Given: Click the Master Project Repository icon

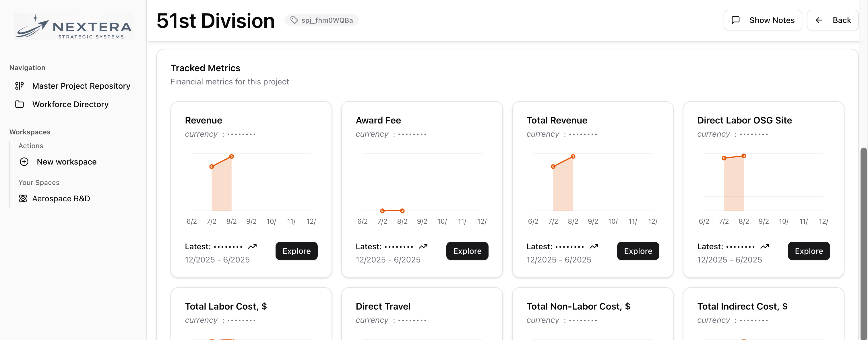Looking at the screenshot, I should click(20, 86).
